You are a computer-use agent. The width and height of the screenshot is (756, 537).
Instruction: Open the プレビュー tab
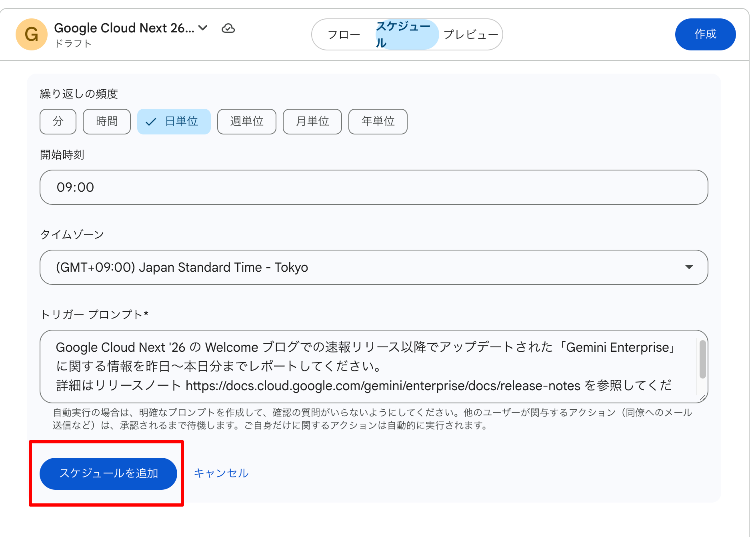click(470, 35)
